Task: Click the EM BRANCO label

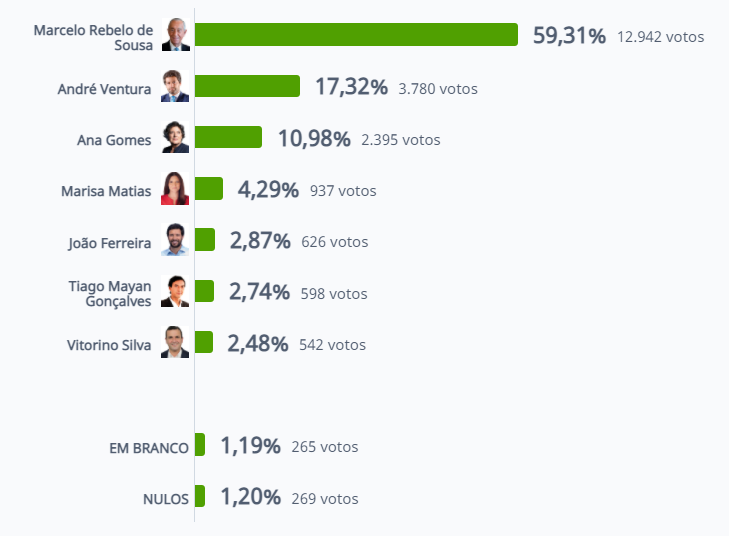Action: (x=149, y=448)
